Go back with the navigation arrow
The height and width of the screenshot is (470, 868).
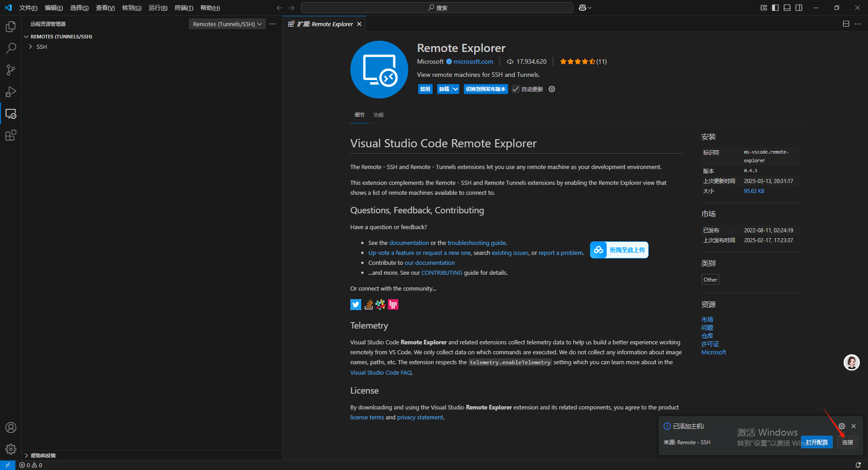coord(279,8)
